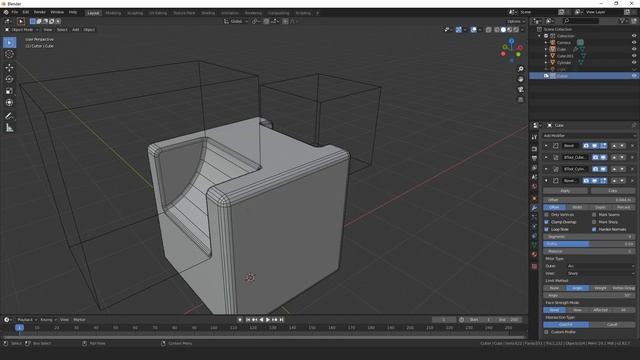Image resolution: width=640 pixels, height=360 pixels.
Task: Click the Segments value field
Action: click(x=589, y=237)
